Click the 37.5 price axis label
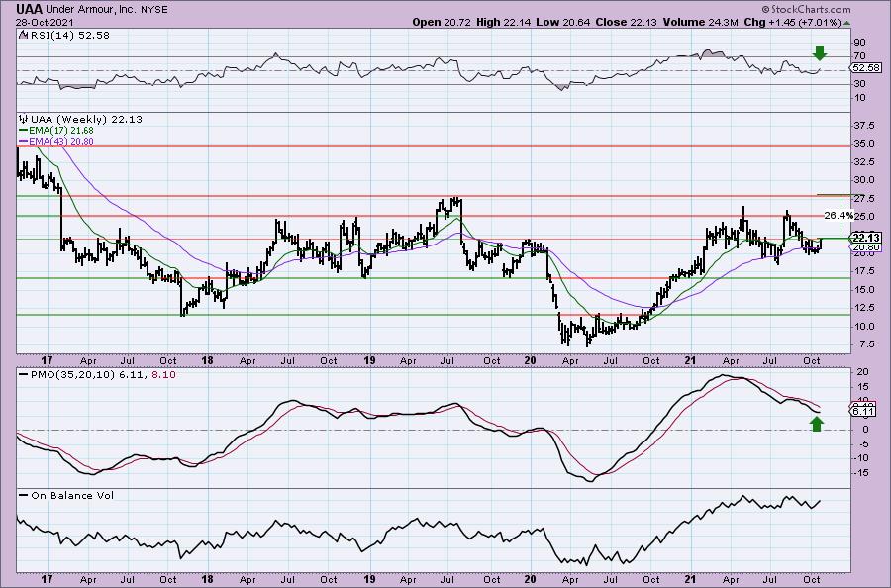This screenshot has height=588, width=891. [863, 125]
